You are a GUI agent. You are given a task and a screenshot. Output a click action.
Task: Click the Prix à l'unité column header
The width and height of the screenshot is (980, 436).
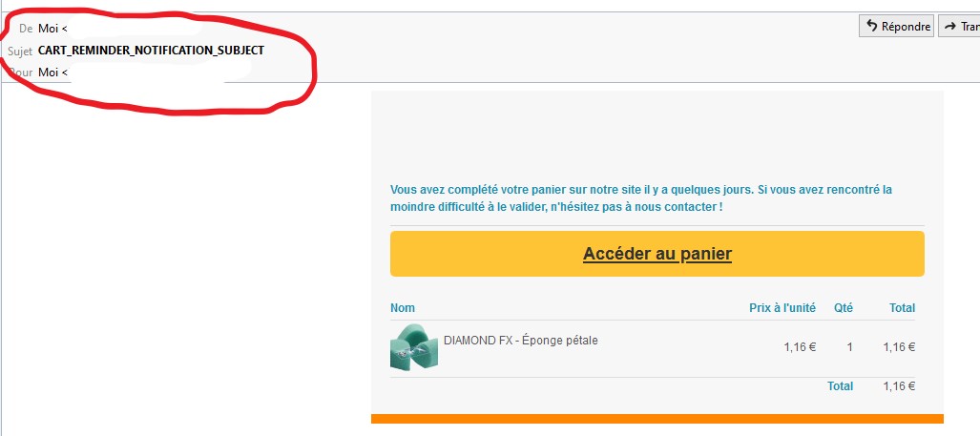[x=782, y=307]
